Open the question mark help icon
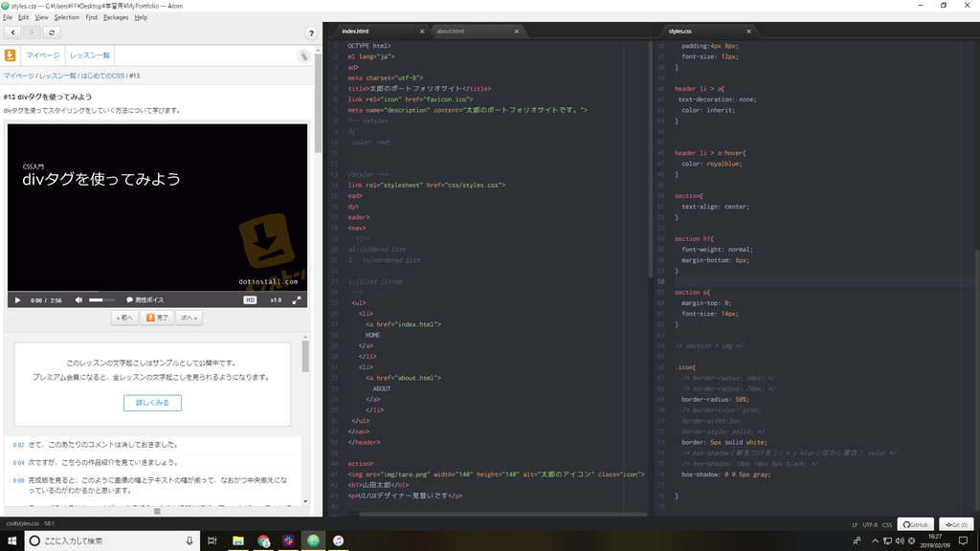980x551 pixels. click(311, 33)
